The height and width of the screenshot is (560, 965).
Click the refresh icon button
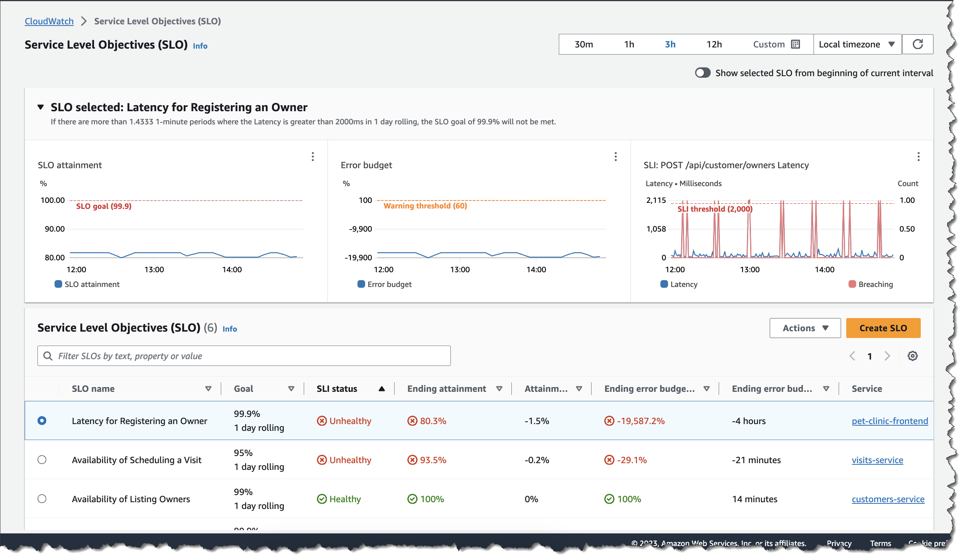[x=917, y=44]
